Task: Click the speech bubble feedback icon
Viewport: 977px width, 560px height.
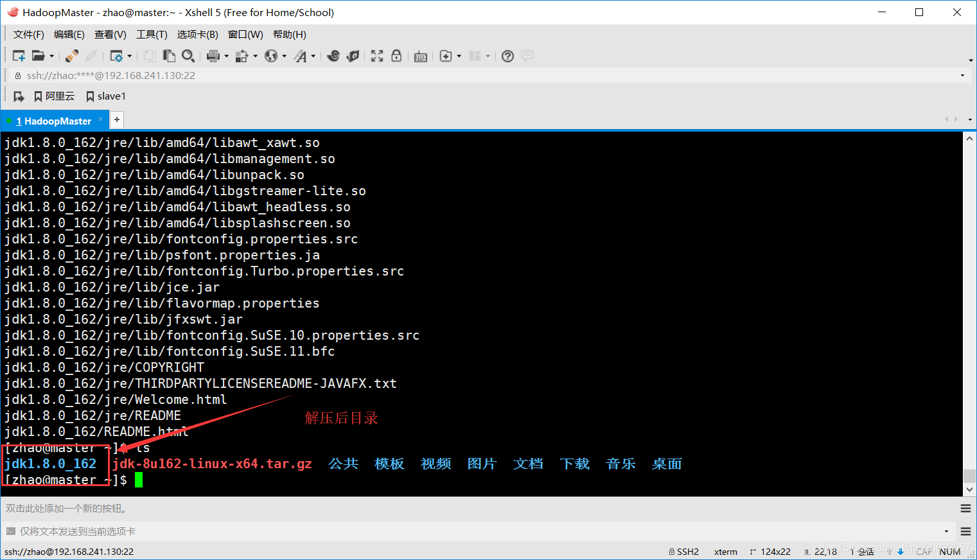Action: (x=527, y=56)
